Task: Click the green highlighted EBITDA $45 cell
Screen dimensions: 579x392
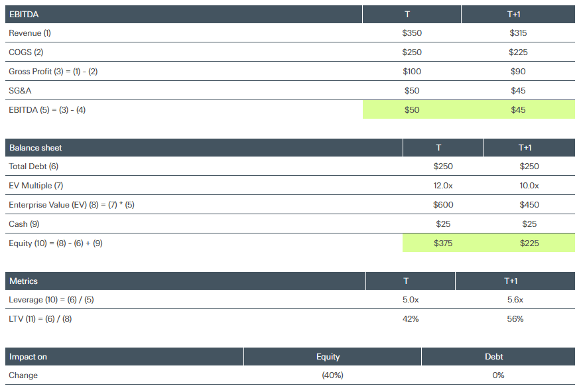Action: click(x=518, y=110)
